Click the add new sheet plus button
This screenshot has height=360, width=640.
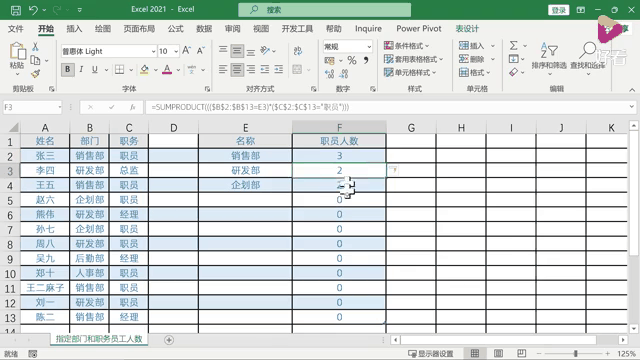169,340
